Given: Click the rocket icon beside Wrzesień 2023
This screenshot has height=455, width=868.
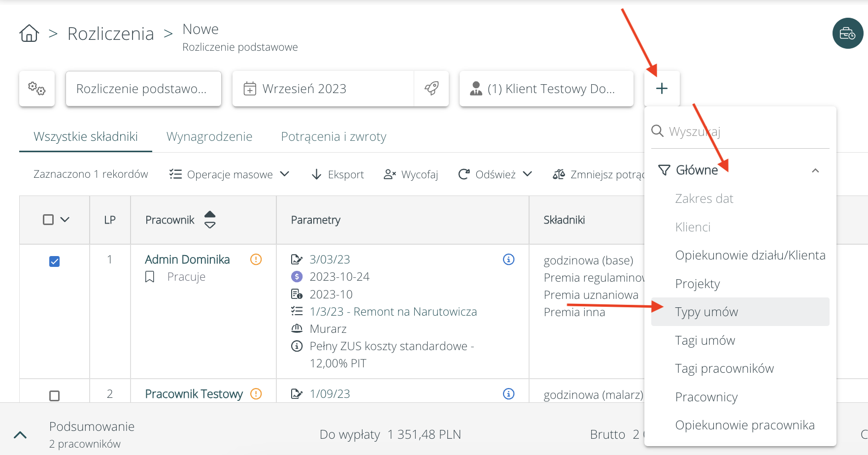Looking at the screenshot, I should click(x=432, y=89).
